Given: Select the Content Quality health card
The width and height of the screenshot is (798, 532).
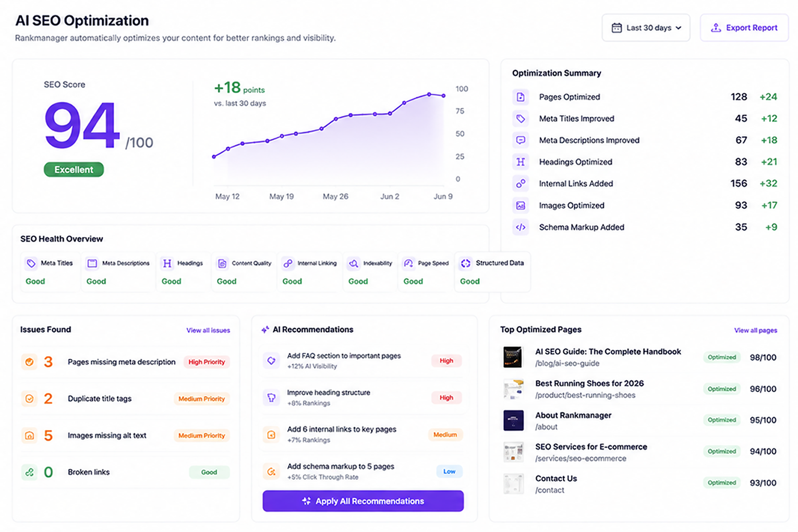Looking at the screenshot, I should [x=244, y=272].
